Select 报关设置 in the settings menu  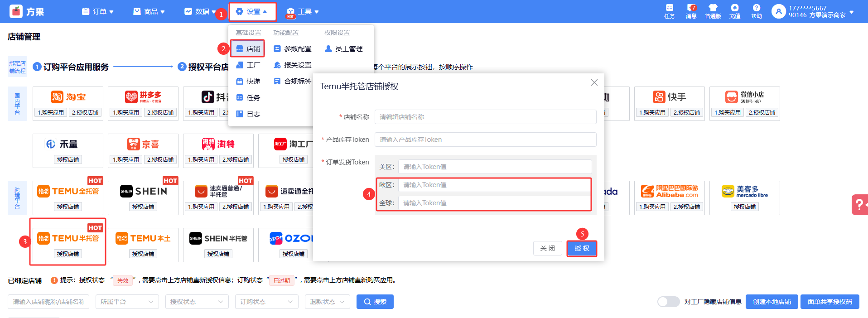coord(293,65)
